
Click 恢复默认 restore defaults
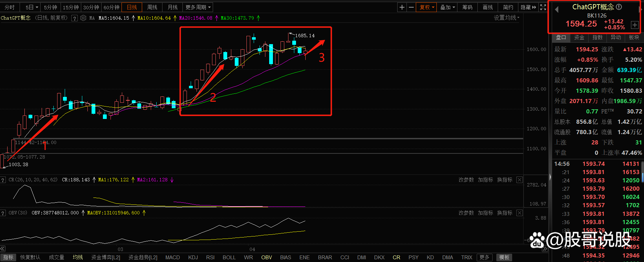[30, 258]
